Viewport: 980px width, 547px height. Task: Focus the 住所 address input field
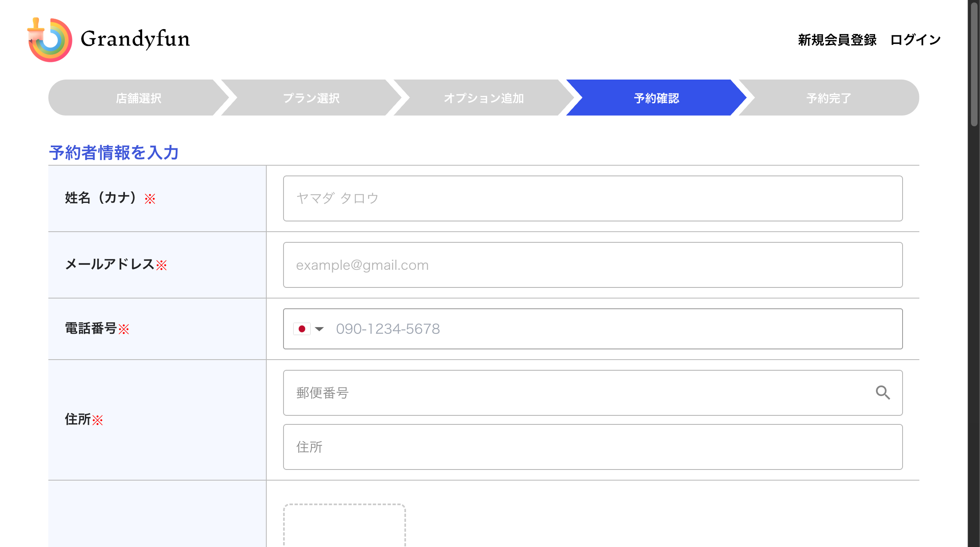click(593, 447)
